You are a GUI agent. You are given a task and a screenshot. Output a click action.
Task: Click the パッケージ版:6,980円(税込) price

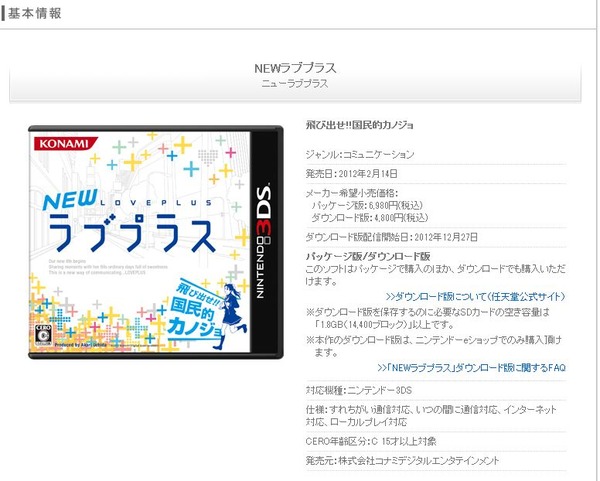[367, 205]
